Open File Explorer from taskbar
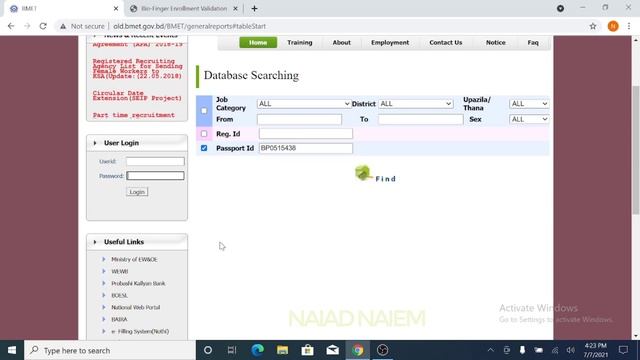The width and height of the screenshot is (640, 360). 282,350
